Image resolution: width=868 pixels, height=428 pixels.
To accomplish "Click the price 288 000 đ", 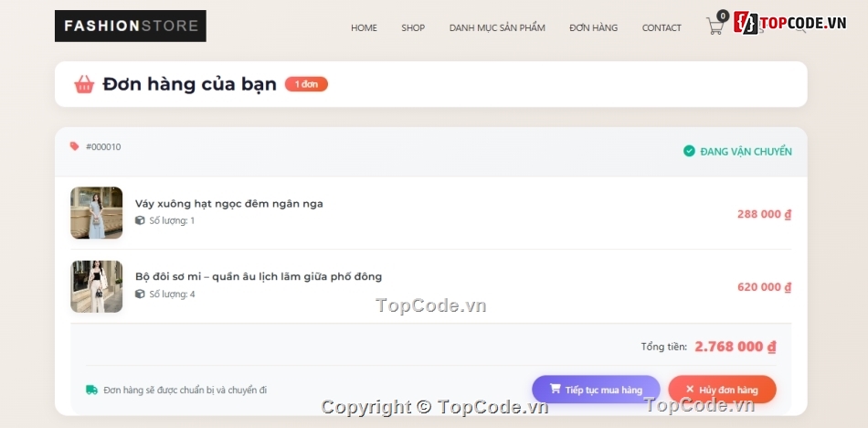I will tap(765, 214).
